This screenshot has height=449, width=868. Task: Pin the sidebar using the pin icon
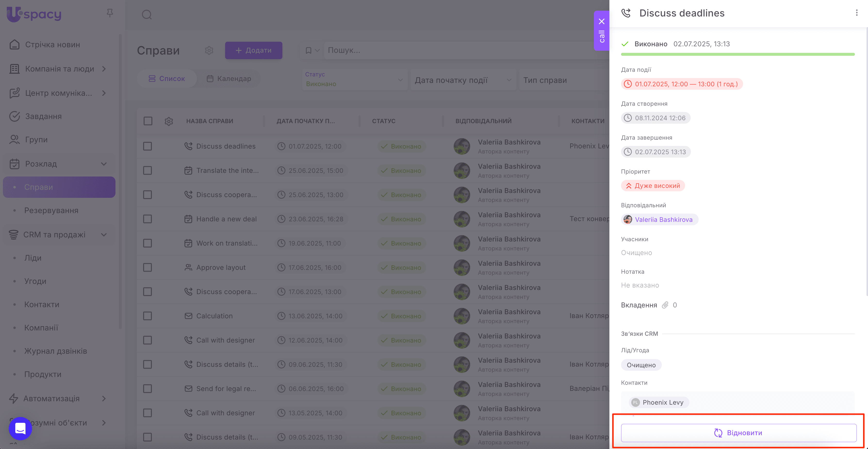click(109, 13)
